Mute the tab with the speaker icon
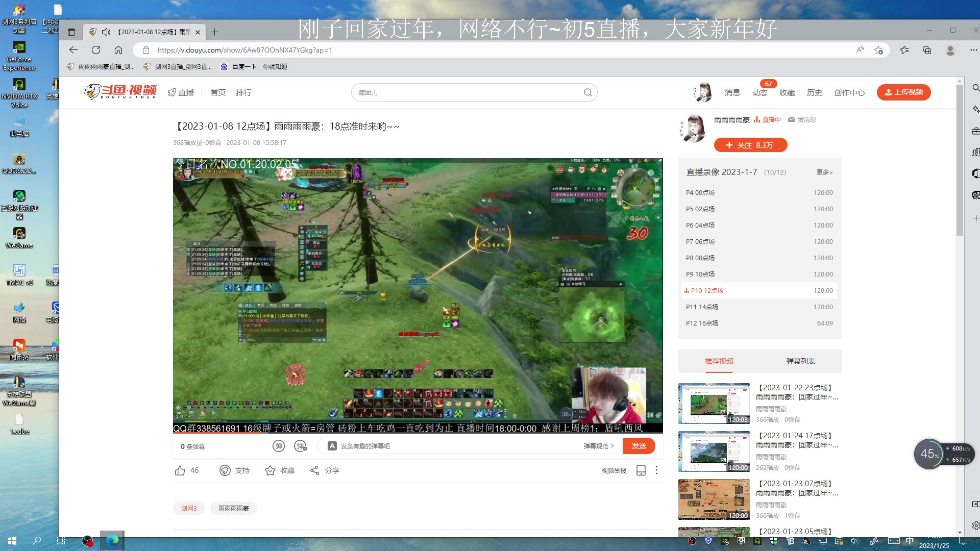Screen dimensions: 980x551 [x=106, y=32]
